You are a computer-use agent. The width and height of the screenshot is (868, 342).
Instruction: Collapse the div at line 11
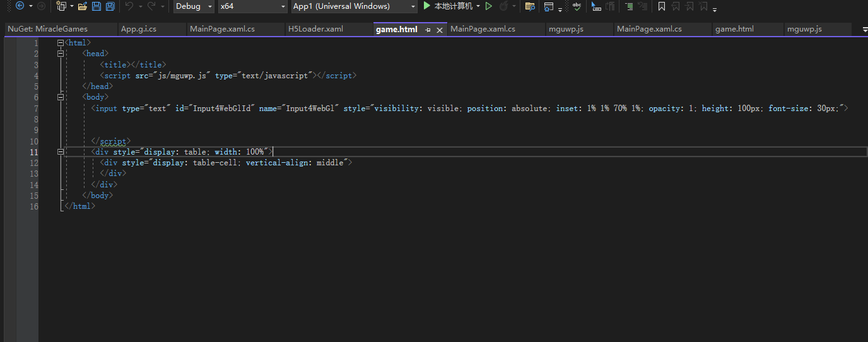tap(61, 152)
